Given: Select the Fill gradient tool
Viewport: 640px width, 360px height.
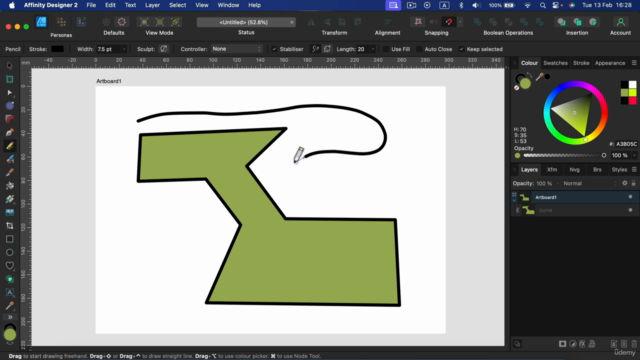Looking at the screenshot, I should (10, 199).
